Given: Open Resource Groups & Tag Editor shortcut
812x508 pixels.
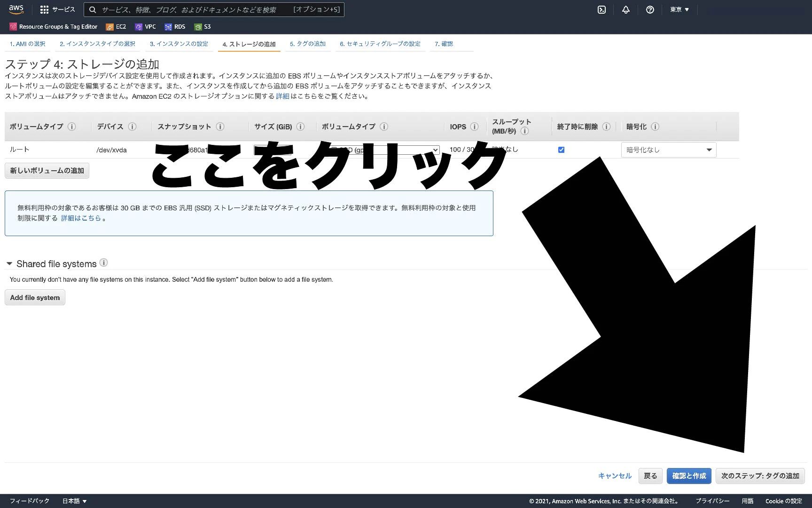Looking at the screenshot, I should pos(54,27).
